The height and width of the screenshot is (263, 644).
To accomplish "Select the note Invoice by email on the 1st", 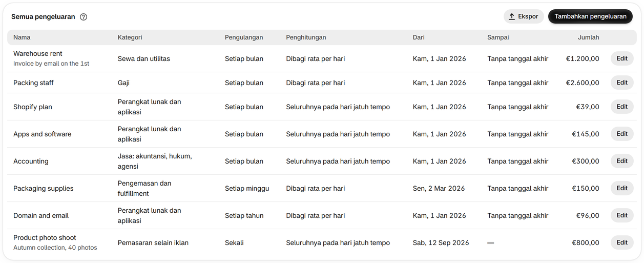I will pos(51,64).
